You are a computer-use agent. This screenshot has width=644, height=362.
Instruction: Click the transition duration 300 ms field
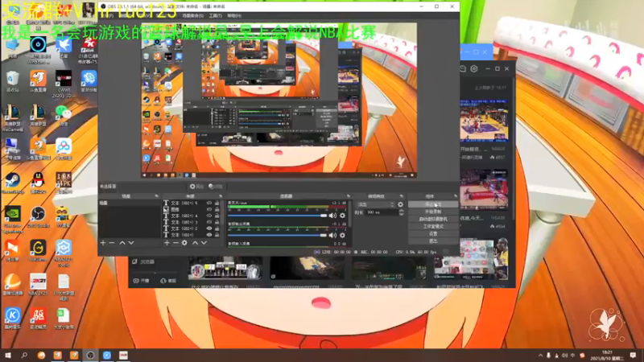coord(381,212)
